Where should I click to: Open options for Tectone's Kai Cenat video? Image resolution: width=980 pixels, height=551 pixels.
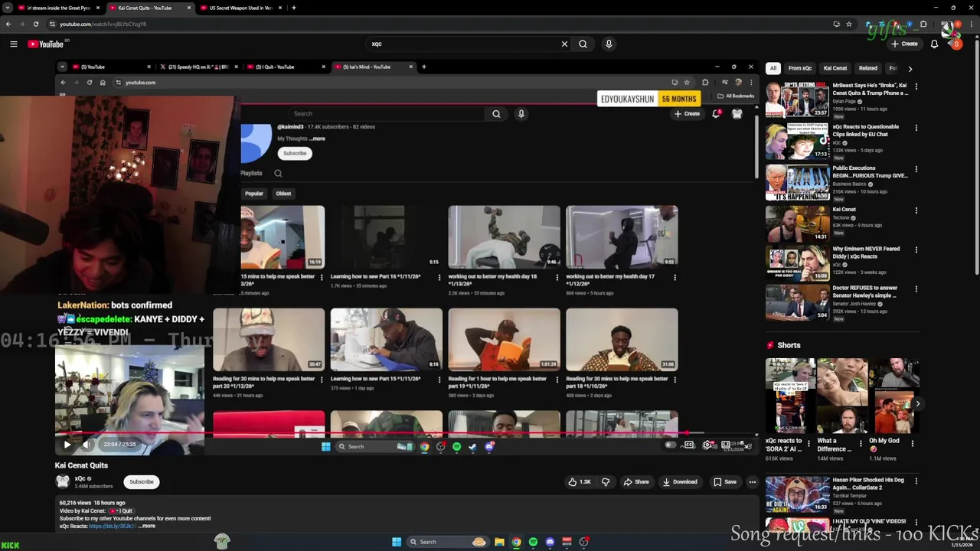916,210
